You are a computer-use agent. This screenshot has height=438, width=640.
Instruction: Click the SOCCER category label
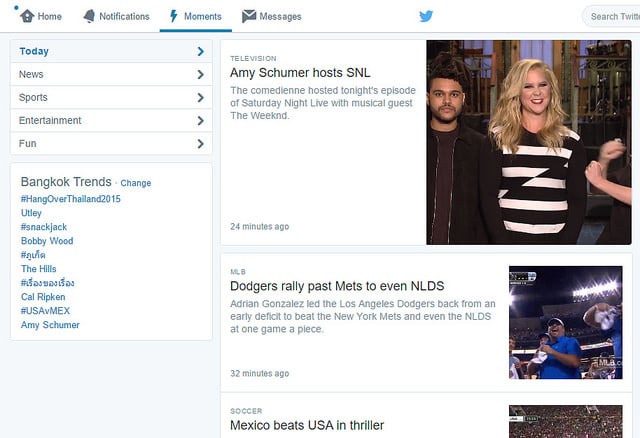click(x=246, y=411)
